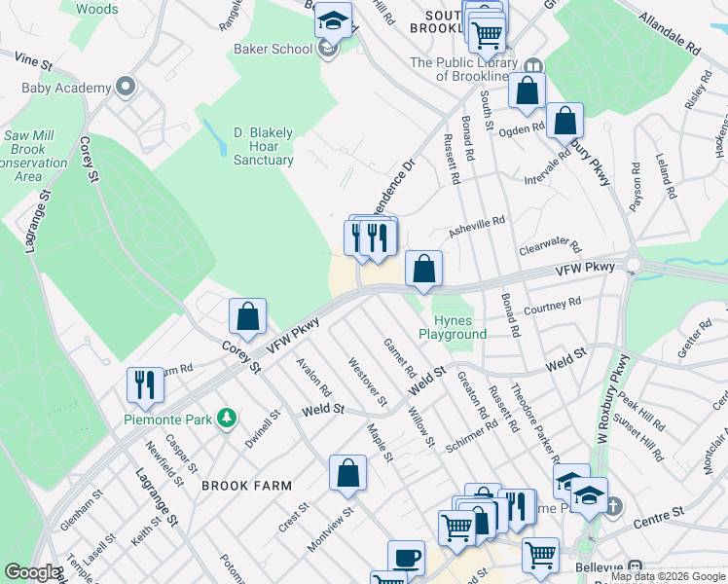Click the Westover St street label
The width and height of the screenshot is (728, 584).
pyautogui.click(x=367, y=383)
